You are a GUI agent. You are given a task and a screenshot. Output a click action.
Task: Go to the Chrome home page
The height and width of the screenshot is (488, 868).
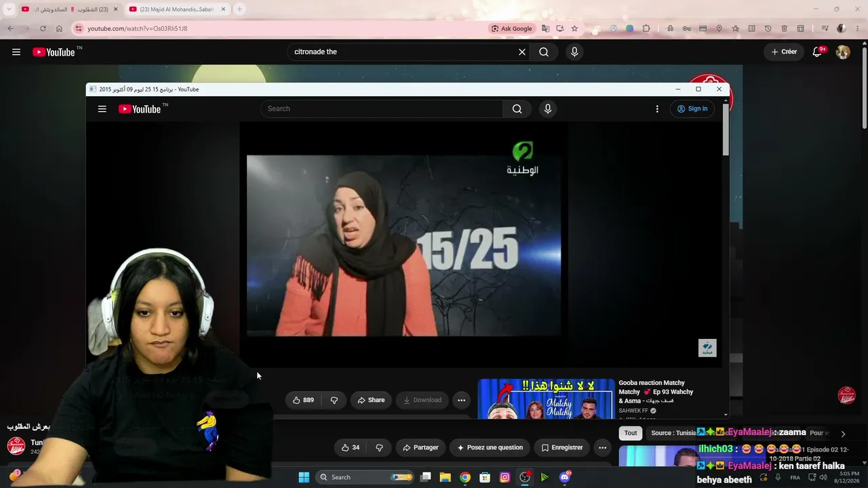(59, 28)
